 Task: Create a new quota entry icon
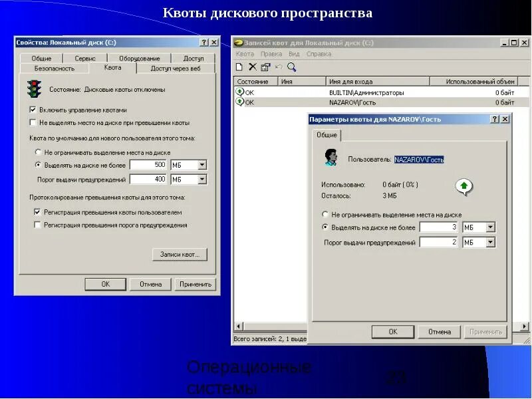pos(239,68)
